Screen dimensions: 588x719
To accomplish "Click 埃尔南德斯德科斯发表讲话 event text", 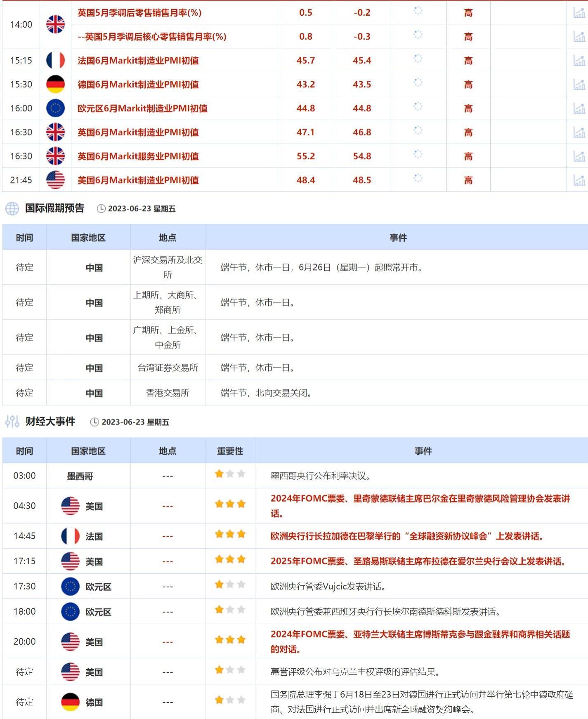I will pos(386,611).
